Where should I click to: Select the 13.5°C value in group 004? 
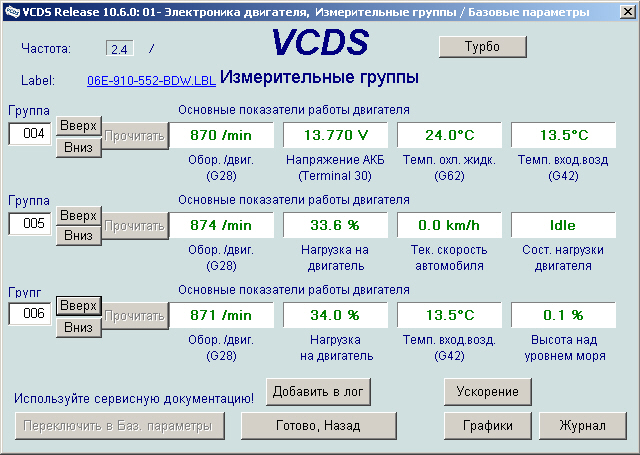[x=563, y=135]
